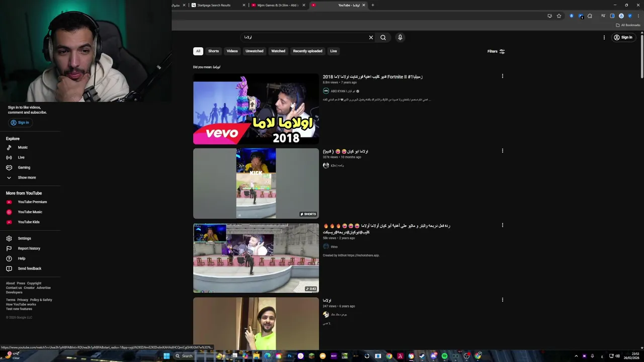
Task: Click Policy & Safety footer link
Action: pyautogui.click(x=41, y=300)
